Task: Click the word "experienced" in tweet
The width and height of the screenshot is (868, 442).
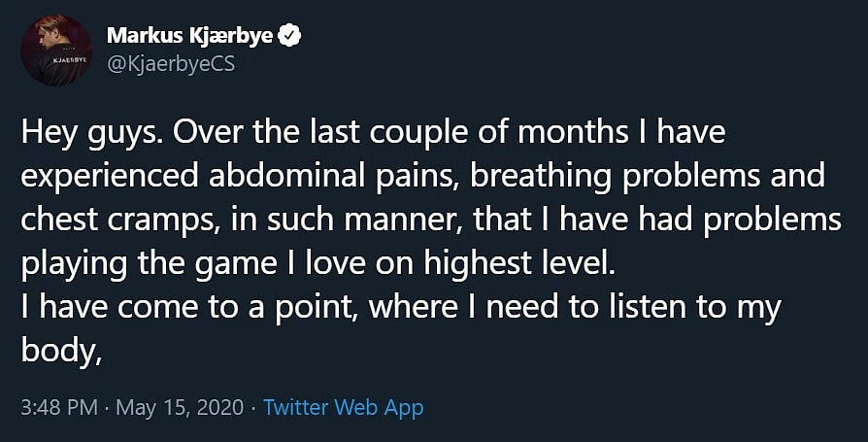Action: [110, 177]
